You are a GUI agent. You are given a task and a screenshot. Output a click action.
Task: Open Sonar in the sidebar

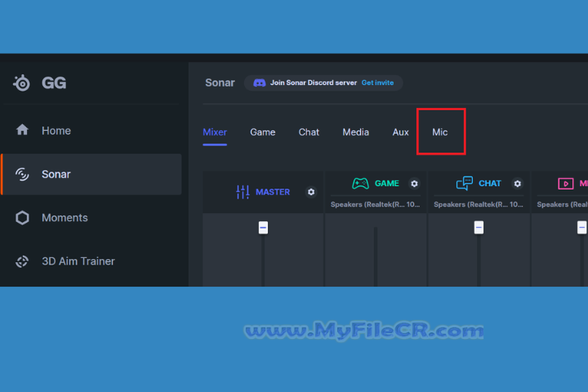coord(91,174)
